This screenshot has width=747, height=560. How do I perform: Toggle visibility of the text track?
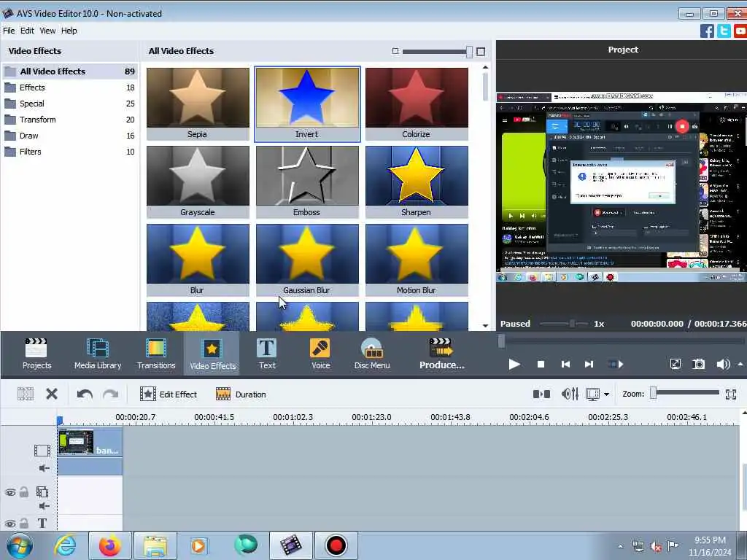tap(10, 524)
